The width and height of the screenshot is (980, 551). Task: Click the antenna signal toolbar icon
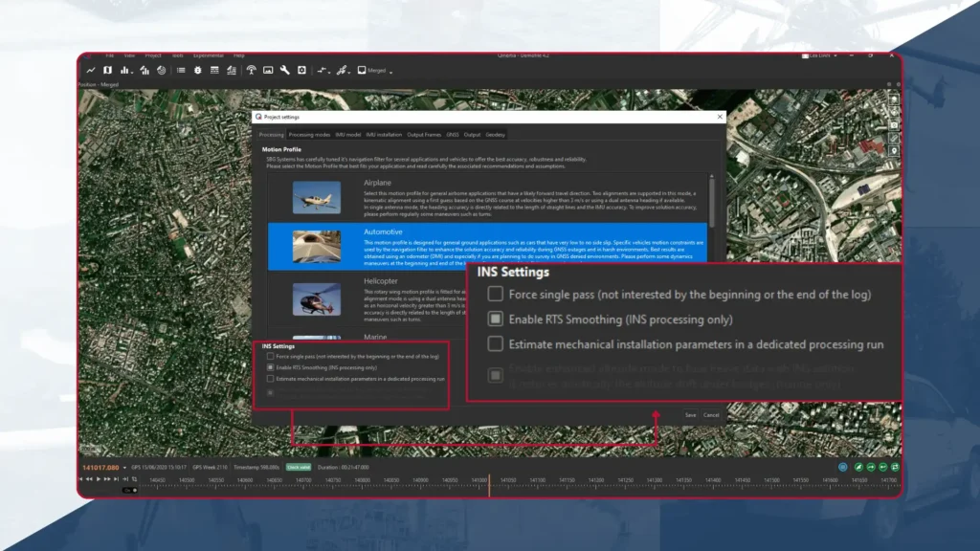[x=252, y=70]
